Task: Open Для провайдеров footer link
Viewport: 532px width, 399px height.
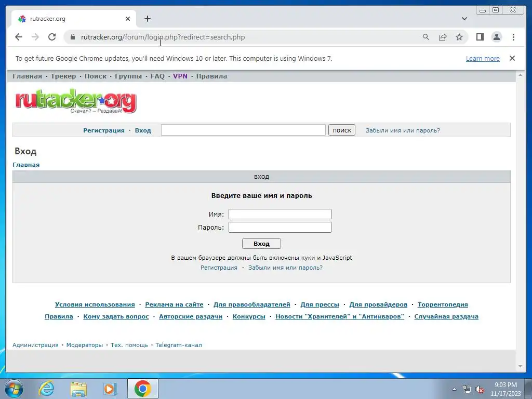Action: pos(378,304)
